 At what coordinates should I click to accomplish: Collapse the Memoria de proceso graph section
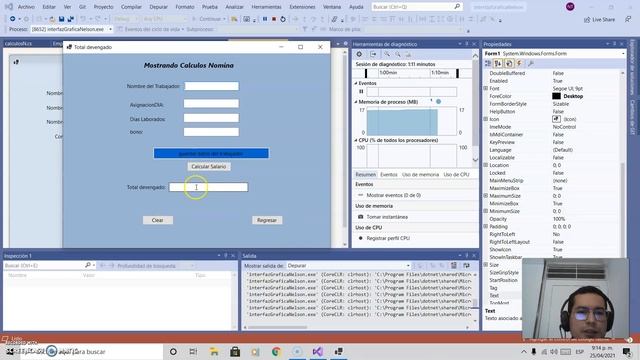356,102
